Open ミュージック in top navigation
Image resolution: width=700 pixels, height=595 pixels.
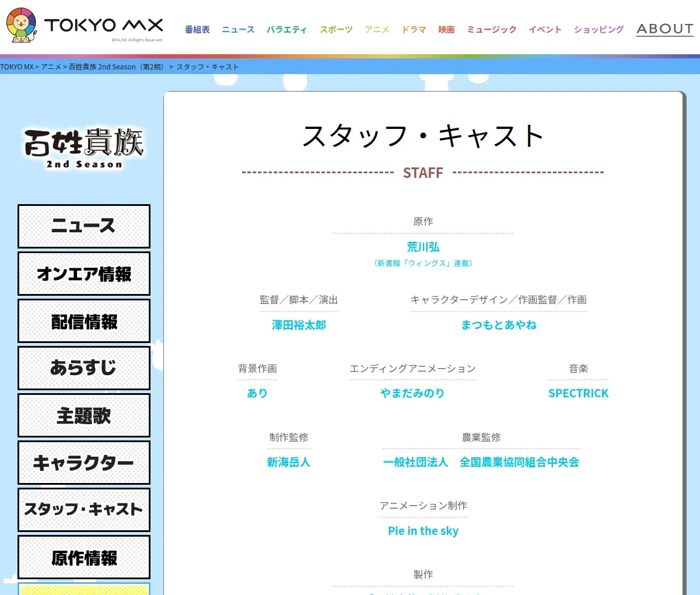click(491, 29)
